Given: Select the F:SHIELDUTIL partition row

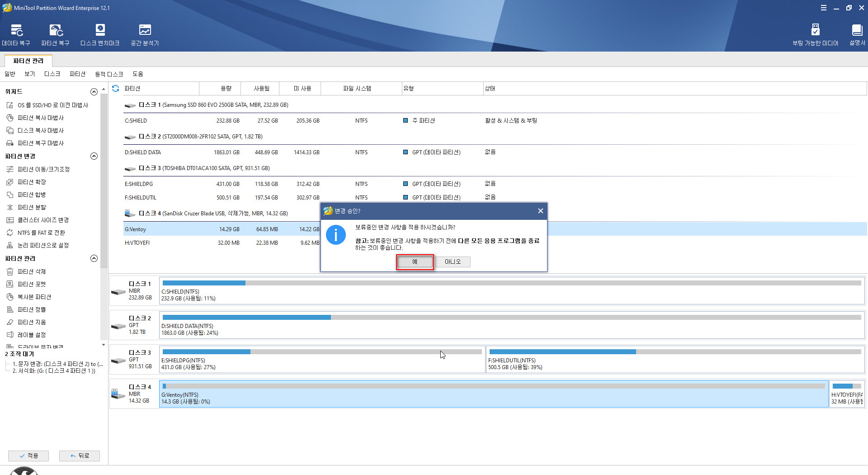Looking at the screenshot, I should (x=495, y=198).
